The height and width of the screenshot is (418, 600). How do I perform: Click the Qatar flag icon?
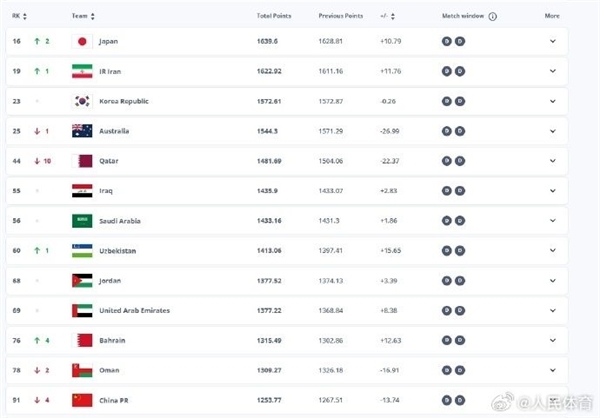[83, 161]
